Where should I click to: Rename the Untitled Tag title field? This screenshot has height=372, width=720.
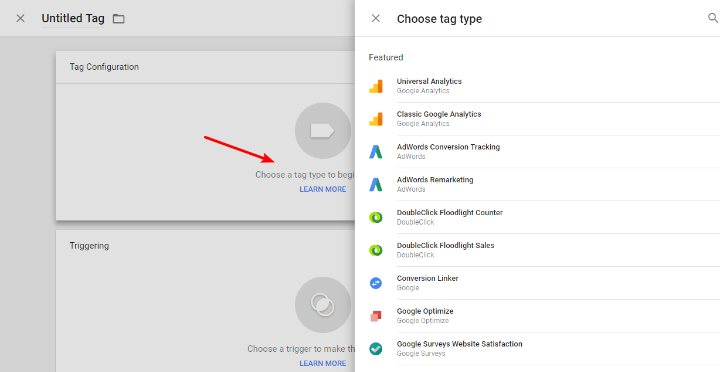pyautogui.click(x=73, y=18)
